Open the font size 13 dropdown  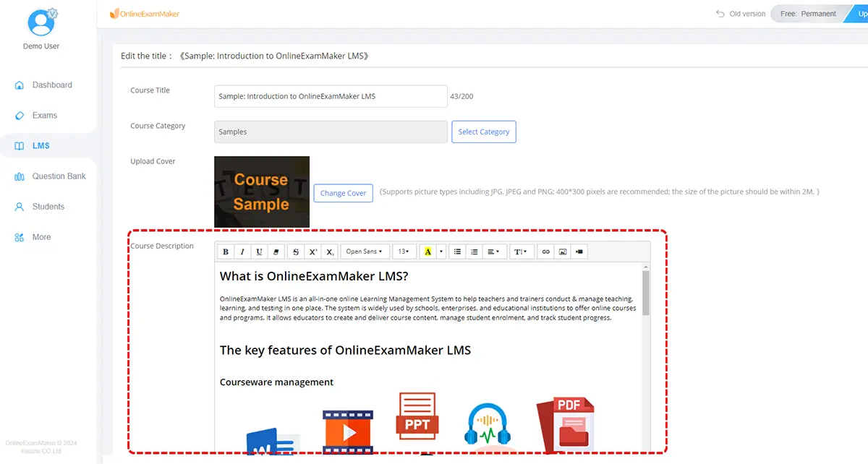[x=403, y=252]
